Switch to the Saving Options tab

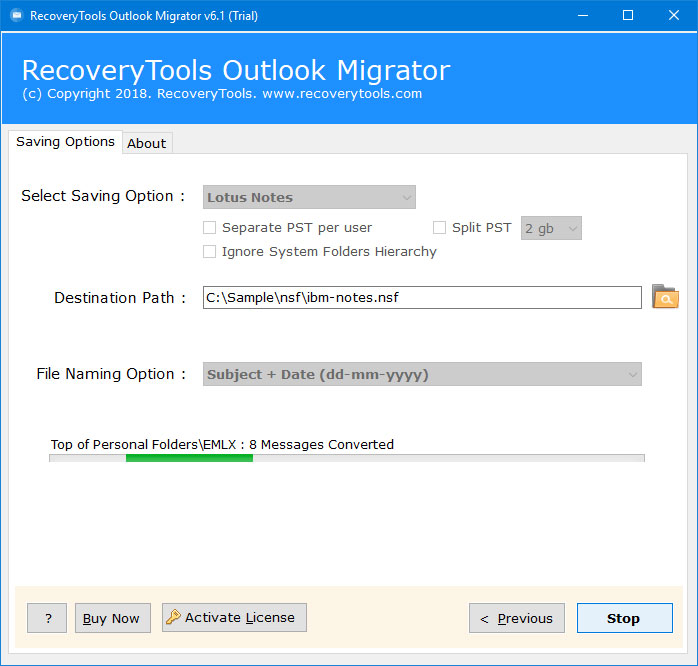click(x=65, y=142)
